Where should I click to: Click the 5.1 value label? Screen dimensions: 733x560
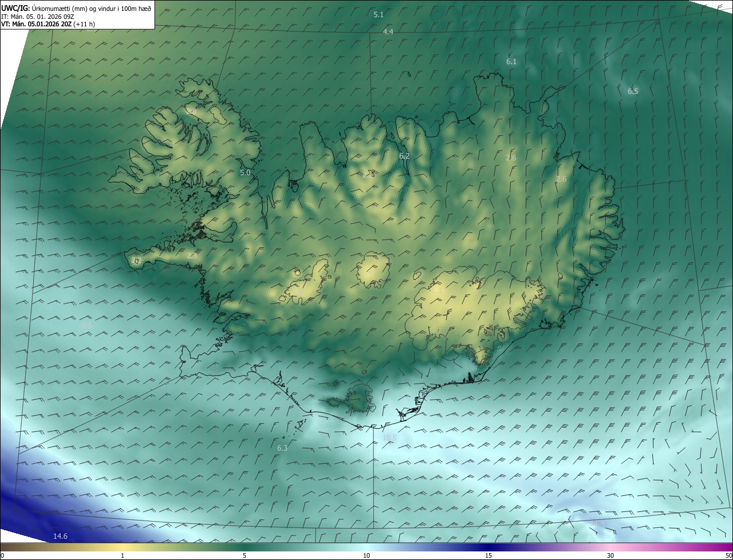click(x=379, y=14)
